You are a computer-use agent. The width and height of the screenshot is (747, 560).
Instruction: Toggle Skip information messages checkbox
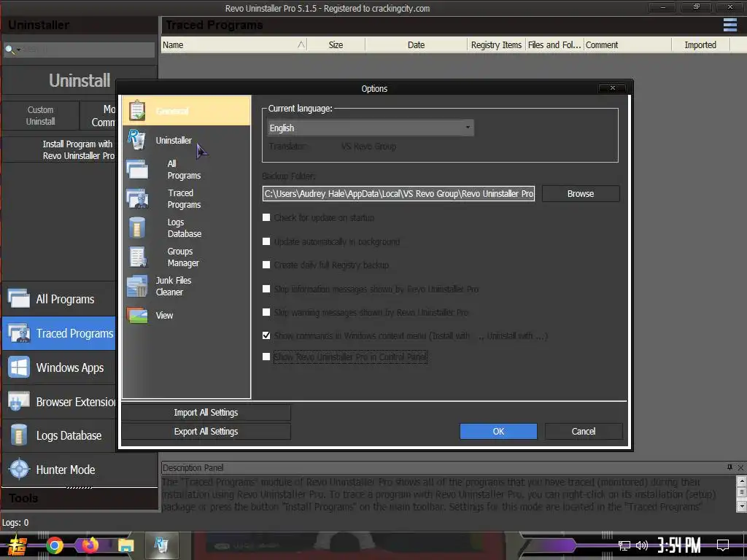pyautogui.click(x=266, y=289)
